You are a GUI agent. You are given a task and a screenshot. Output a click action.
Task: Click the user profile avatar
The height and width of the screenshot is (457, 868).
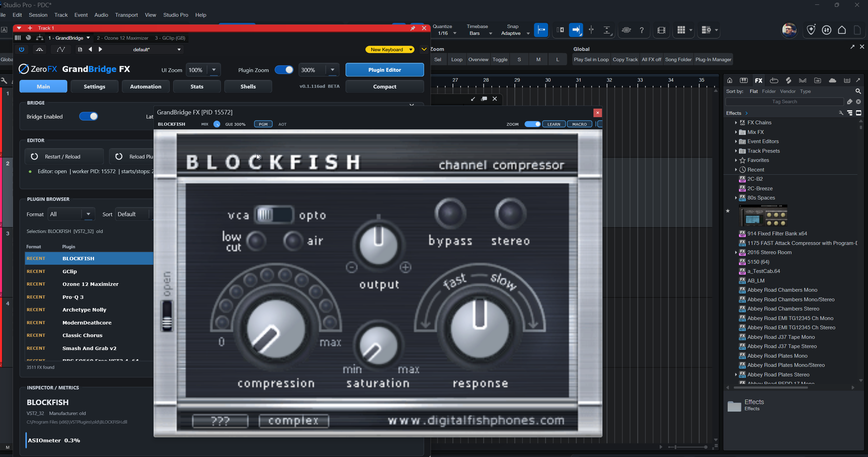789,30
